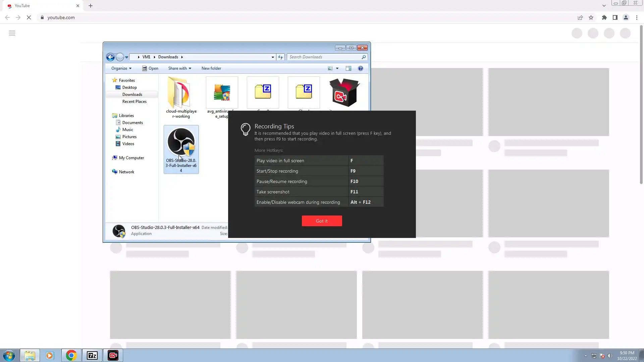The height and width of the screenshot is (362, 644).
Task: Click the screen recorder icon in taskbar
Action: [x=113, y=355]
